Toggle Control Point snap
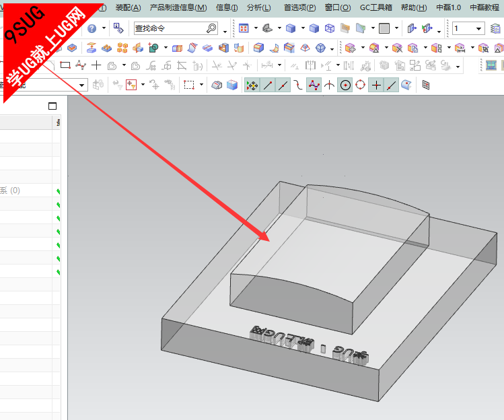The height and width of the screenshot is (420, 504). tap(298, 85)
